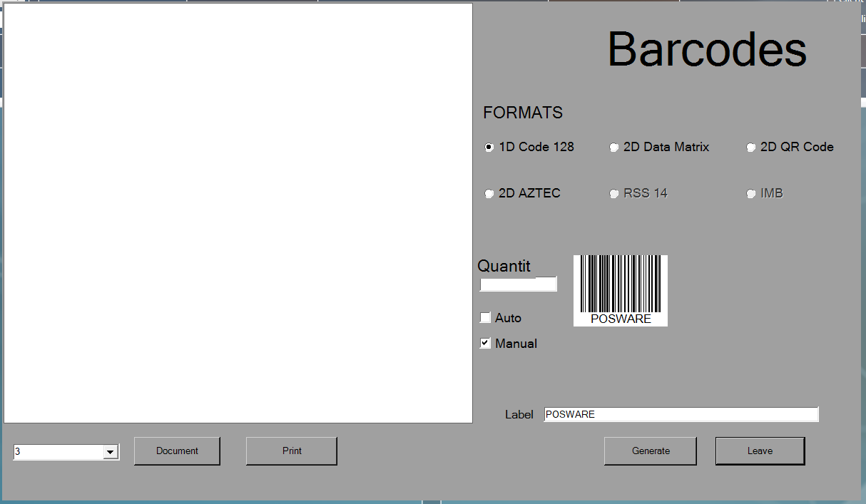Click the blank white preview pane

238,213
